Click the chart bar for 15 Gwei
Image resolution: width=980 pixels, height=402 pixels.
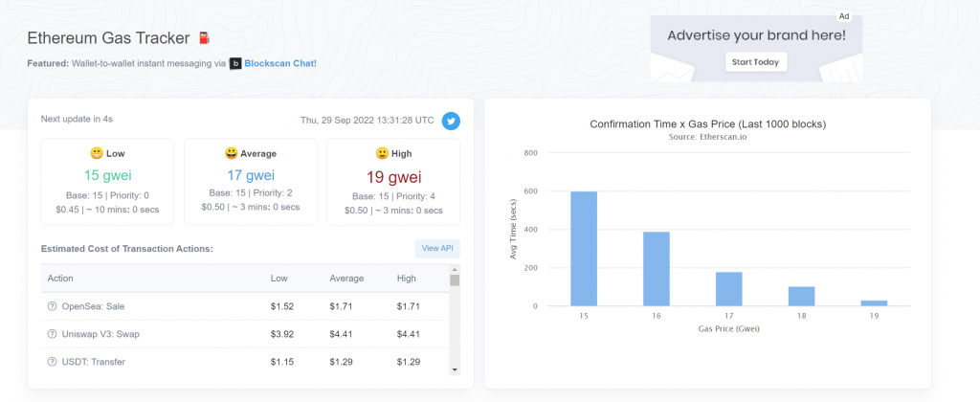point(584,249)
